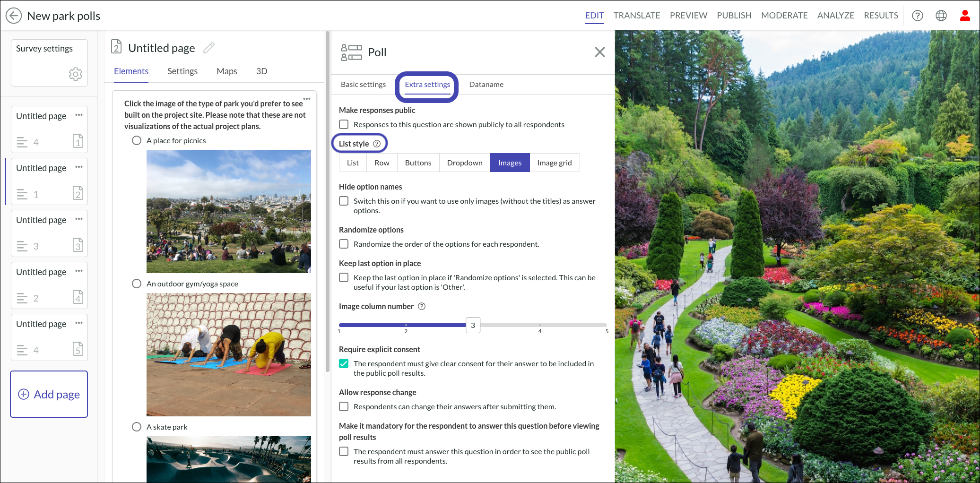Uncheck Require explicit consent checkbox
The width and height of the screenshot is (980, 483).
click(x=344, y=363)
